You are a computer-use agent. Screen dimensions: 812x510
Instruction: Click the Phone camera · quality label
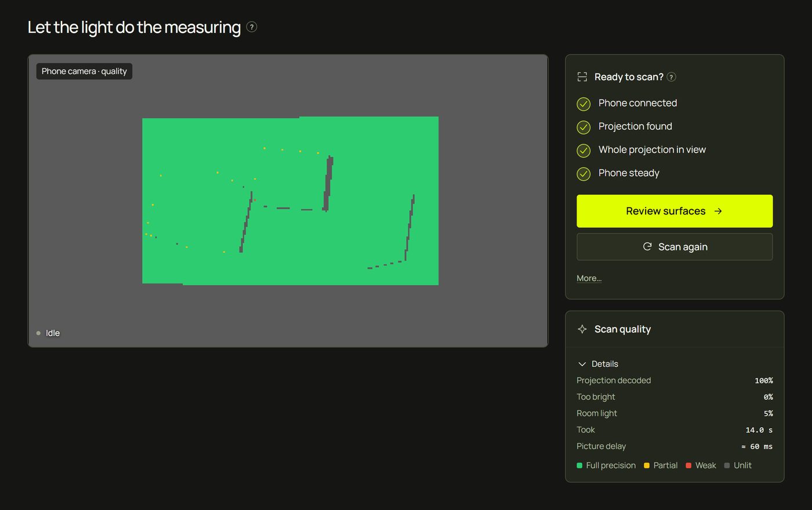(84, 71)
